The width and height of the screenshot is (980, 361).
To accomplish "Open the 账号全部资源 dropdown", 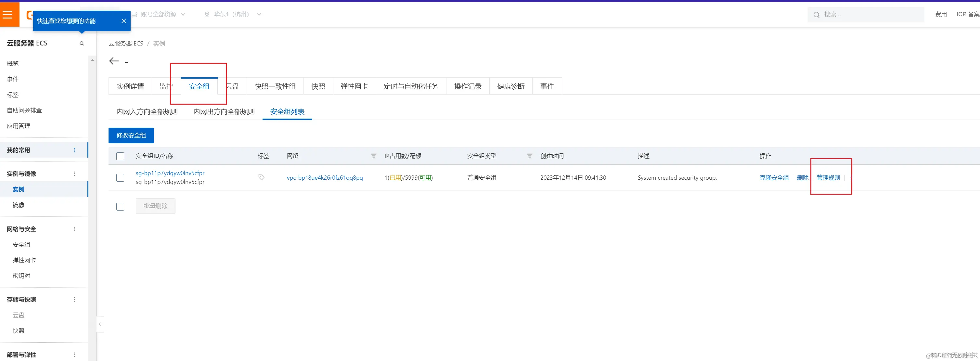I will tap(159, 14).
